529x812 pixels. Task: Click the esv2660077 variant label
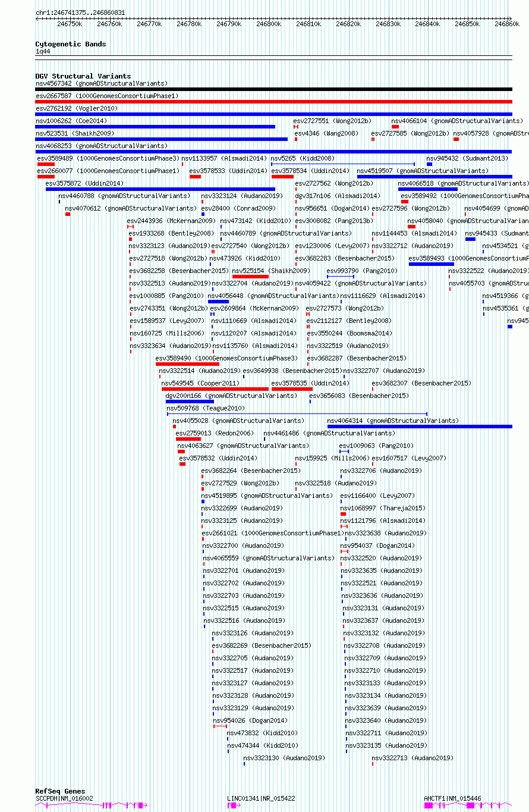(x=108, y=171)
